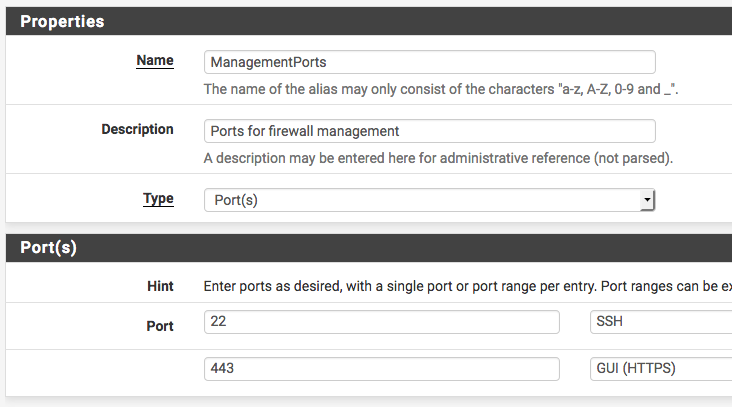The width and height of the screenshot is (732, 407).
Task: Select the SSH port description field
Action: pos(660,322)
